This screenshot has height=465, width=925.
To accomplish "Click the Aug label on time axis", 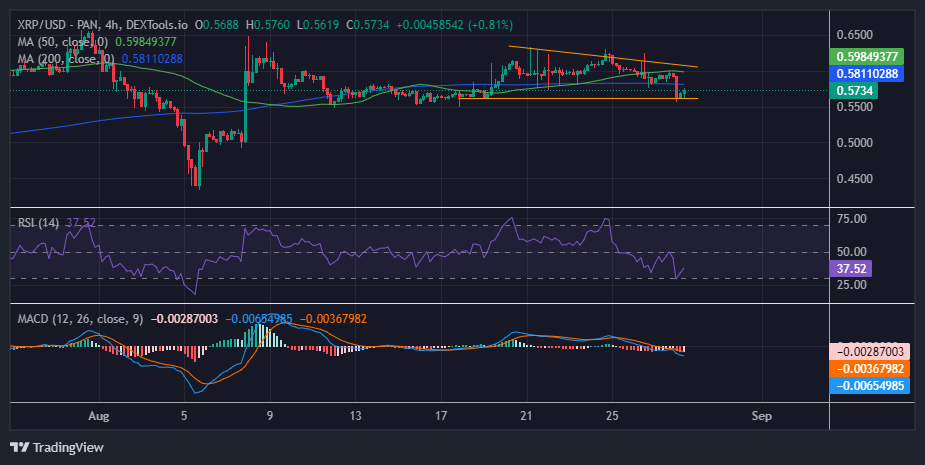I will [x=99, y=416].
